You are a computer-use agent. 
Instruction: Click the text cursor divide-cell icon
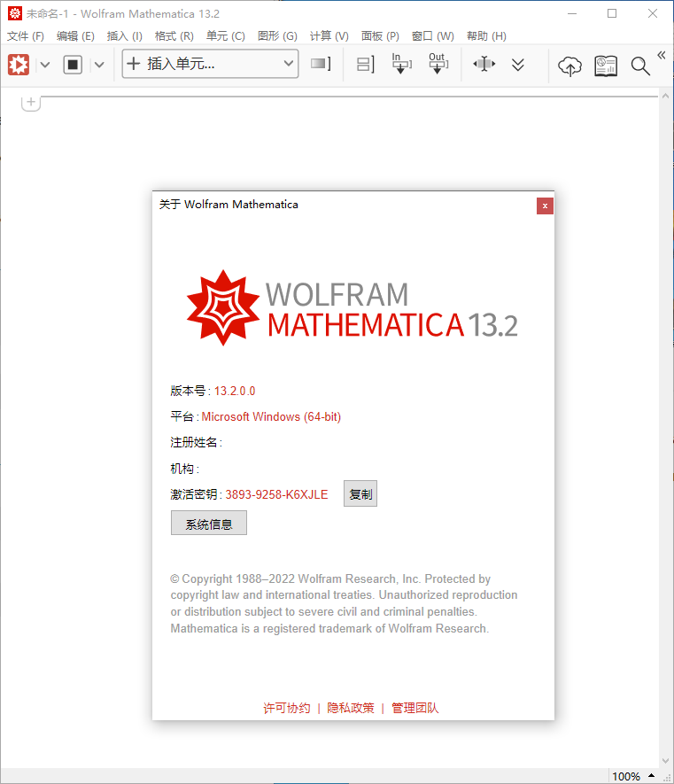click(x=484, y=64)
